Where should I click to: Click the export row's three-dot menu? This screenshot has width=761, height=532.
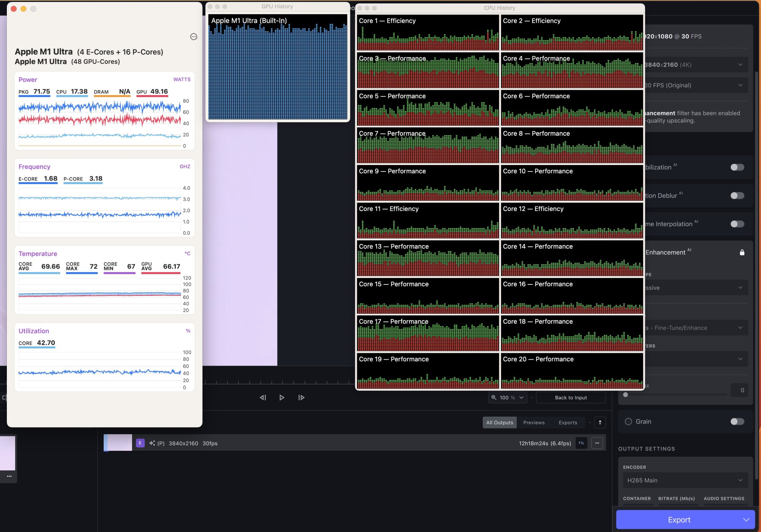point(597,443)
